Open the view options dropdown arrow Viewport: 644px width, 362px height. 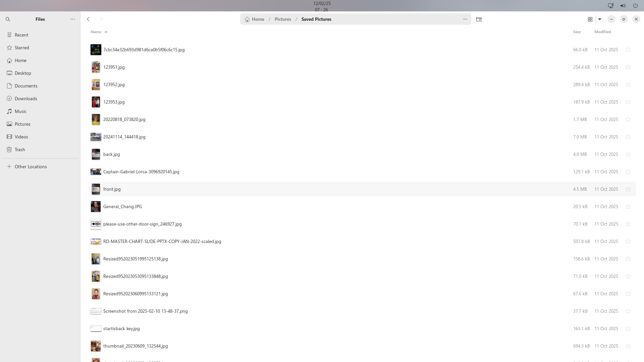600,19
